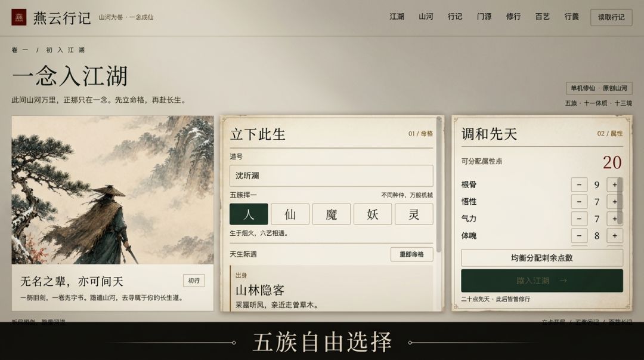Increase 悟性 with the plus button
644x360 pixels.
point(614,202)
